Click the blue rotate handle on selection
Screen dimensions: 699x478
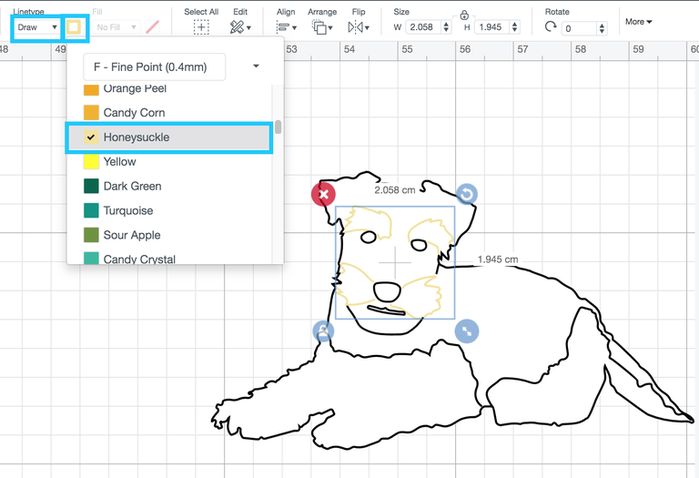(x=467, y=194)
